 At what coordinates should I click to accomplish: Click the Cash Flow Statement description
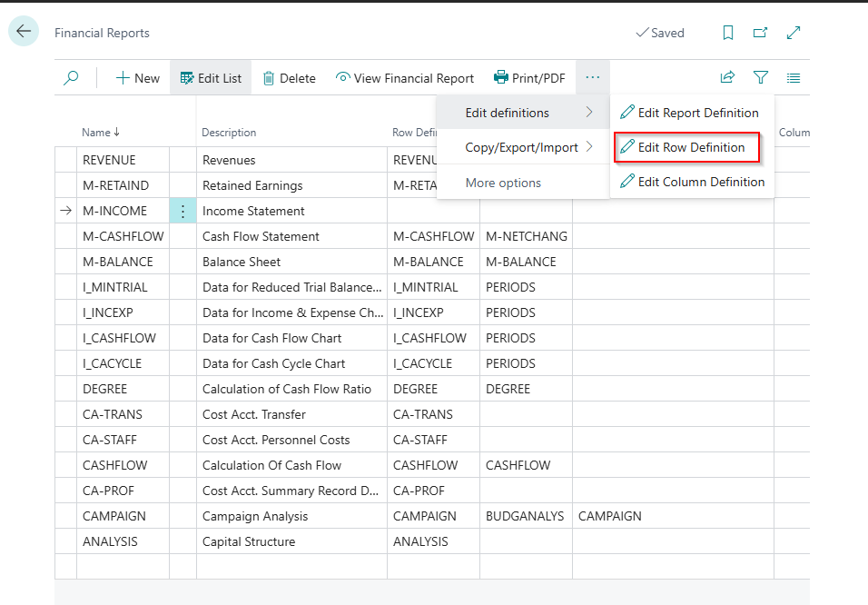pyautogui.click(x=291, y=236)
